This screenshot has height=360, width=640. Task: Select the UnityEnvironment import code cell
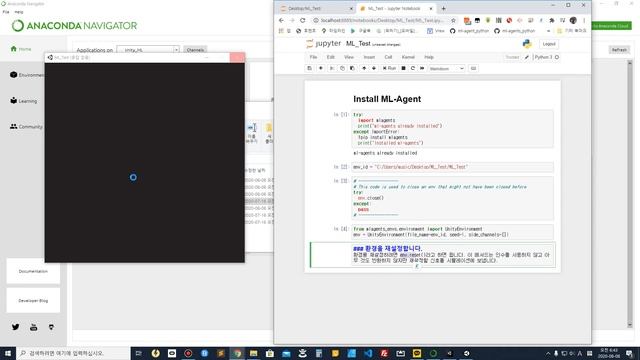click(452, 232)
